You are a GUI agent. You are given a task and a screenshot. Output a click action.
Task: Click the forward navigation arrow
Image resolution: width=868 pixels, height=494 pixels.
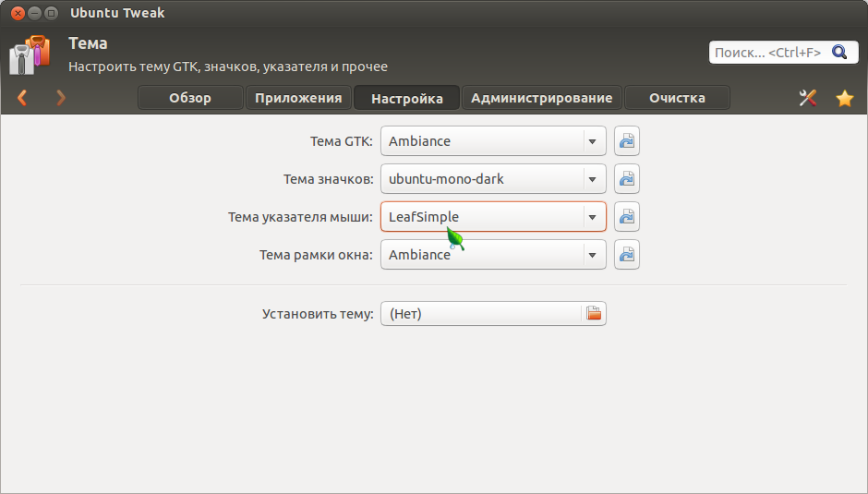pyautogui.click(x=61, y=98)
